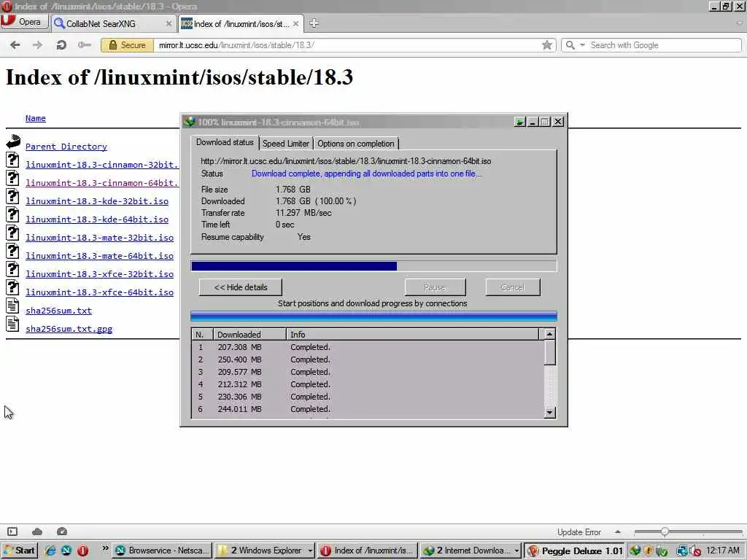Click the N. column header
Image resolution: width=747 pixels, height=560 pixels.
pyautogui.click(x=203, y=334)
